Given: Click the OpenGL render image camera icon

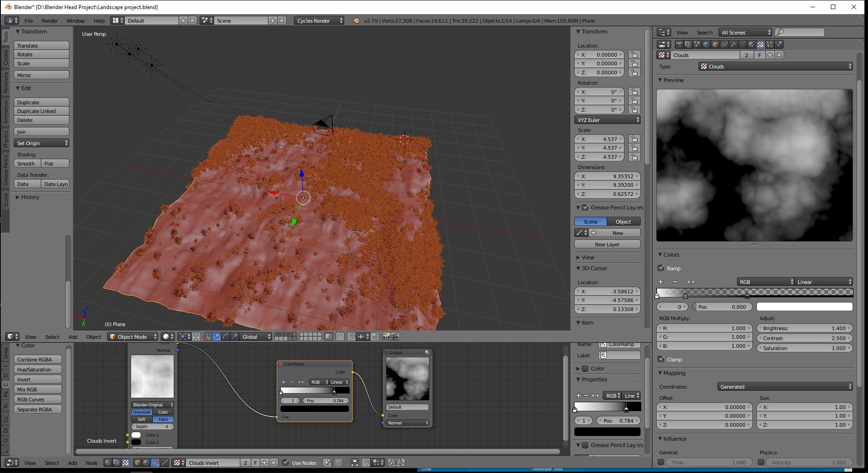Looking at the screenshot, I should point(386,336).
